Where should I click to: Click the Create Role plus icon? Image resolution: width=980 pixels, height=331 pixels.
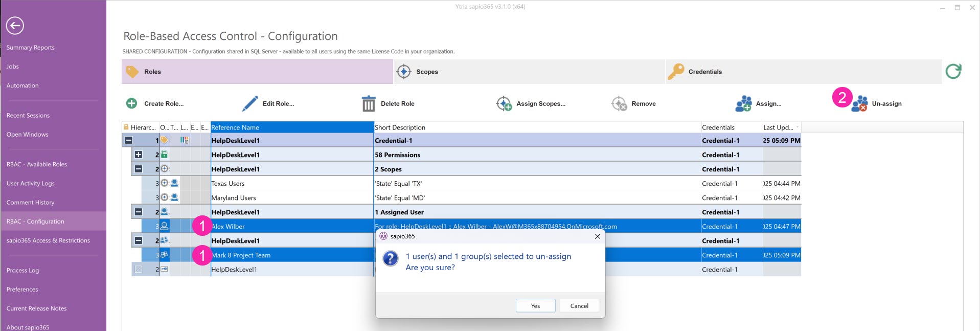click(x=131, y=103)
